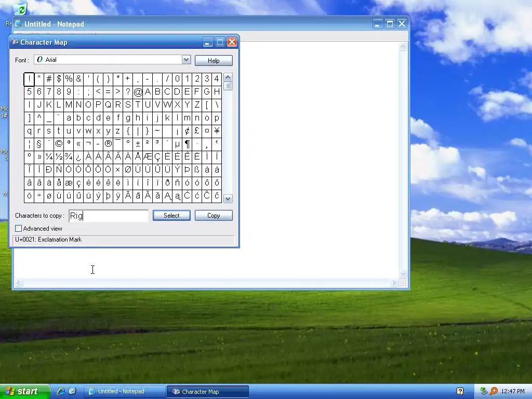This screenshot has width=532, height=399.
Task: Click the Copy button
Action: point(214,216)
